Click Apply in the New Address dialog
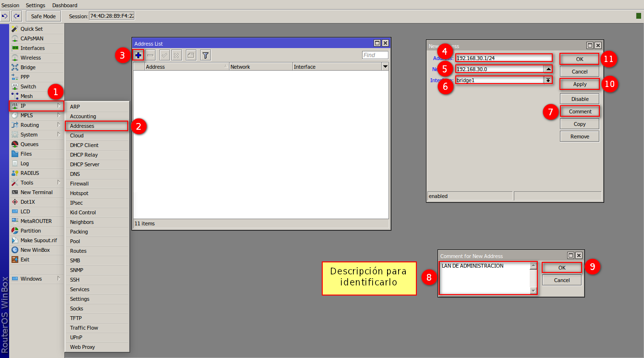This screenshot has width=644, height=358. 580,84
